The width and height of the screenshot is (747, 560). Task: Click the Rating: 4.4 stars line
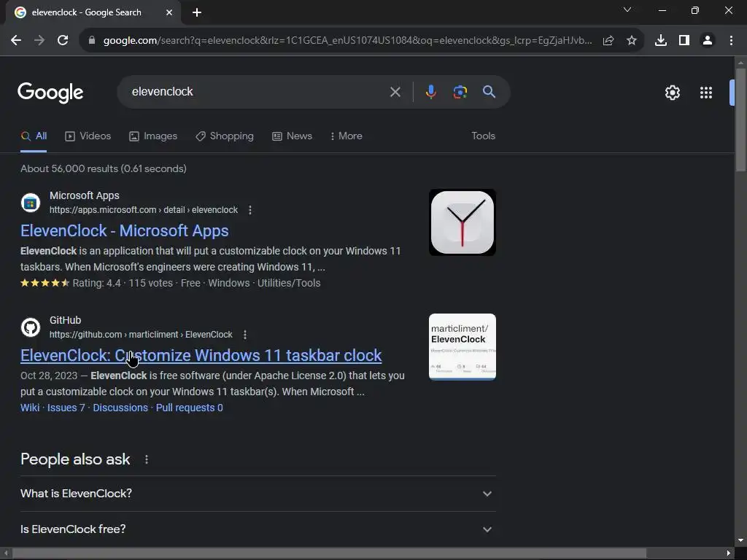(x=171, y=284)
